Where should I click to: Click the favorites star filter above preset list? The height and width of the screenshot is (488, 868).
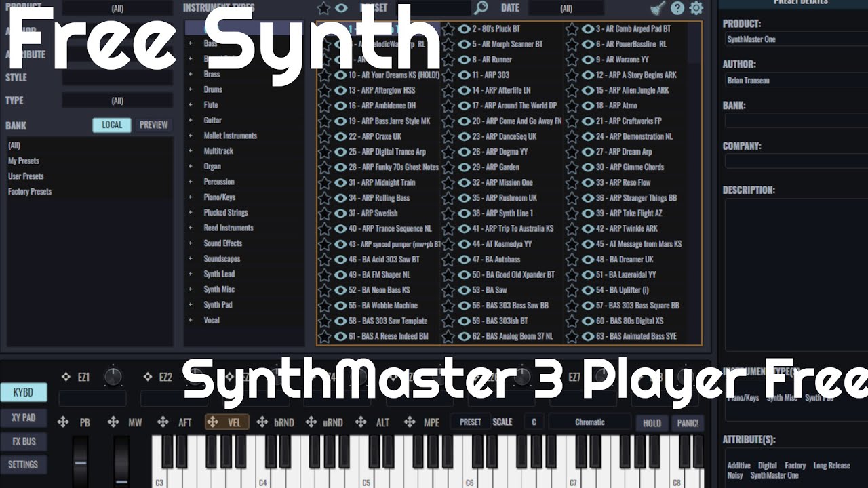[x=324, y=8]
